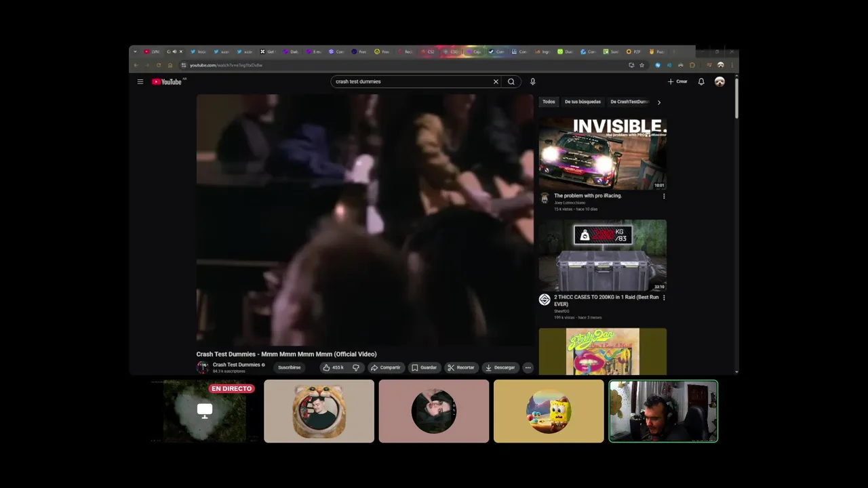Open the Crash Test Dummies channel name
This screenshot has width=868, height=488.
click(237, 365)
